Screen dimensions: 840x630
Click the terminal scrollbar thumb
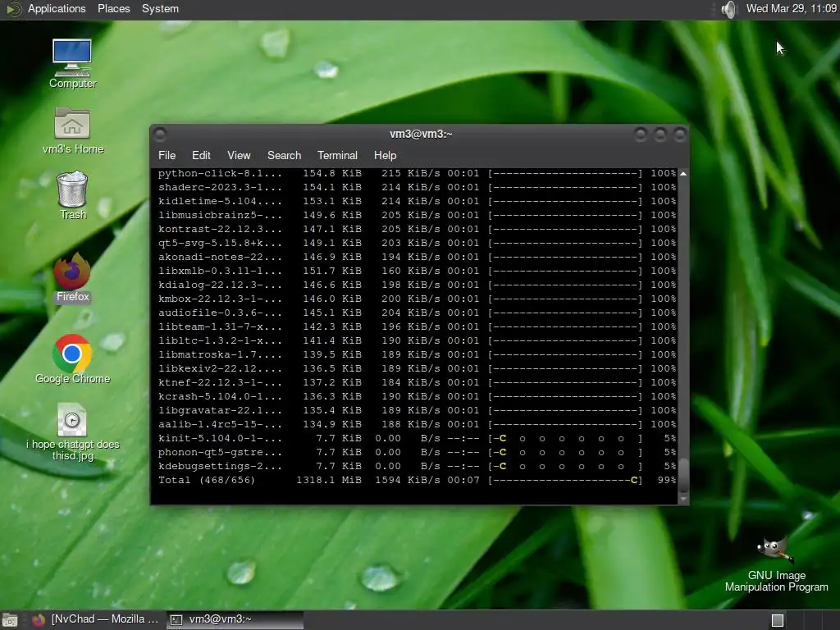coord(683,475)
